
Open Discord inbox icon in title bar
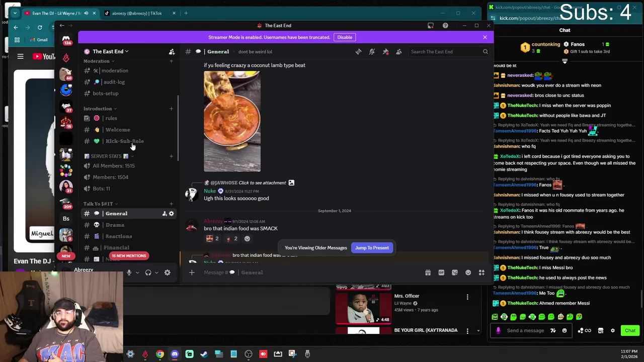(431, 25)
